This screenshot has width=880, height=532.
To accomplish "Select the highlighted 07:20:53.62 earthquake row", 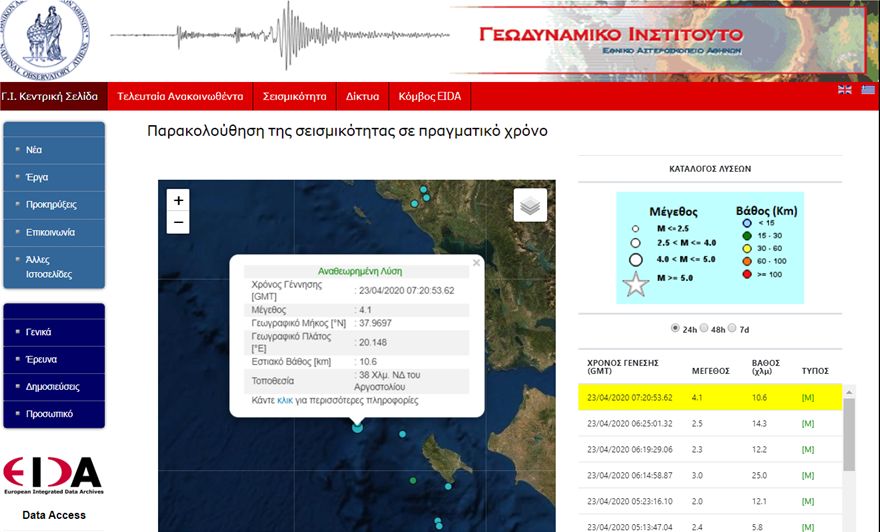I will point(710,397).
